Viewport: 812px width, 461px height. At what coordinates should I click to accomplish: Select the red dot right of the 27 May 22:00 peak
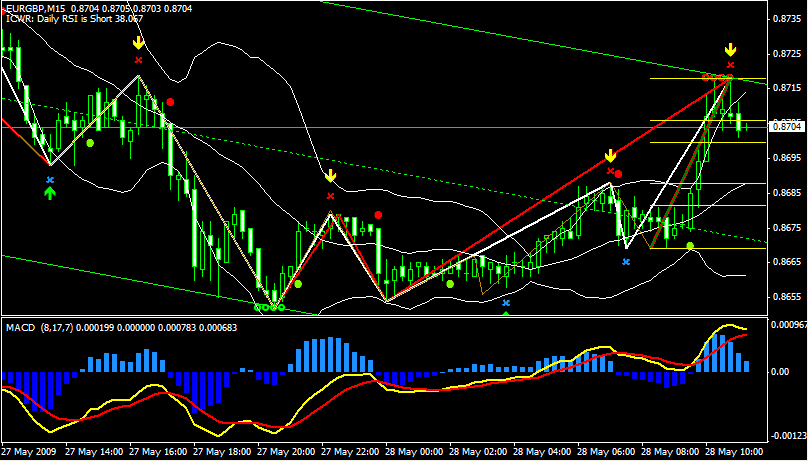pyautogui.click(x=378, y=215)
